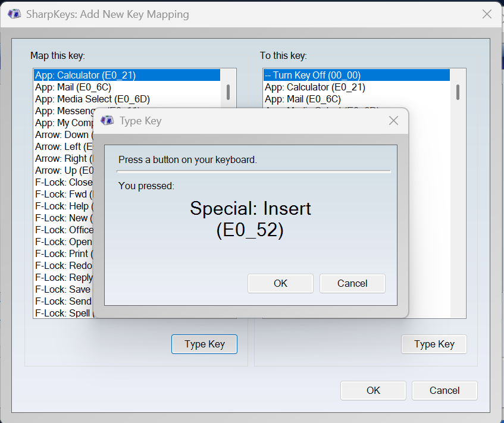Select App: Calculator (E0_21) in right list

356,87
